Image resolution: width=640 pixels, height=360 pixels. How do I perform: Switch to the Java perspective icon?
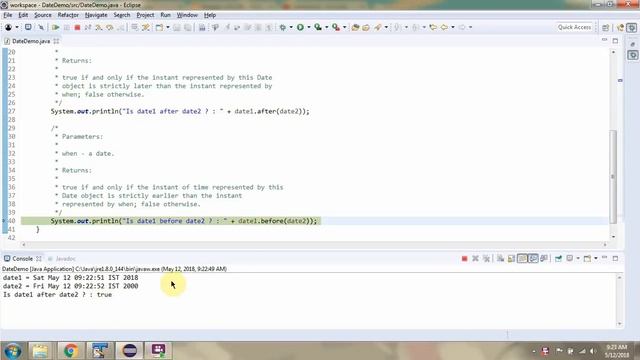click(x=621, y=27)
